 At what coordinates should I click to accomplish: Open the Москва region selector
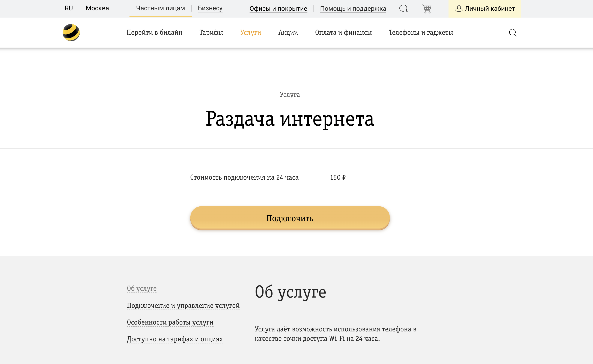pos(97,8)
